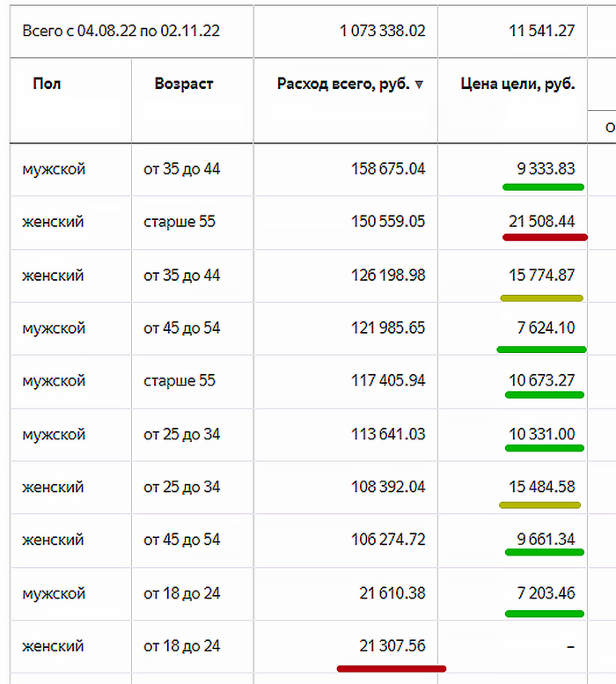Screen dimensions: 616x684
Task: Select the spend cell 106 274.72
Action: tap(387, 540)
